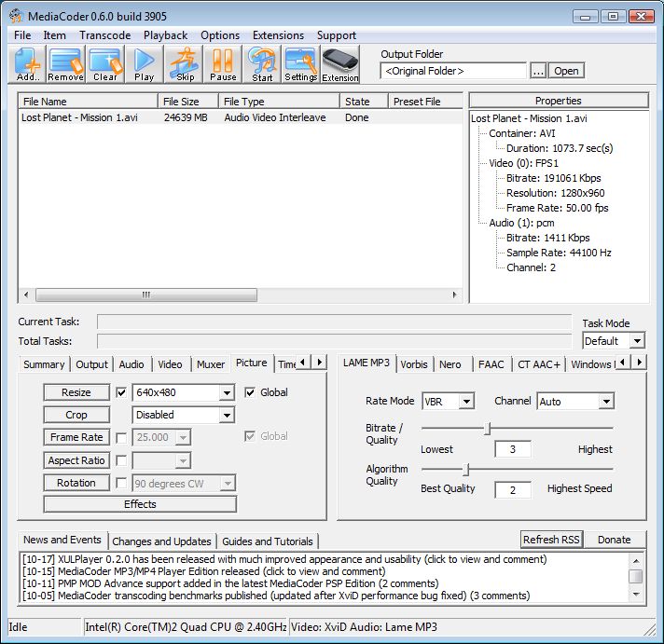The width and height of the screenshot is (664, 644).
Task: Click news panel scroll down arrow
Action: [636, 594]
